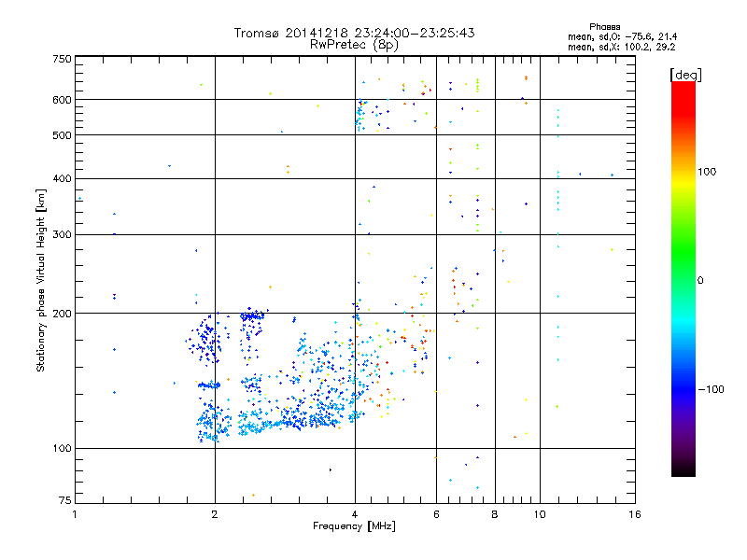This screenshot has height=560, width=747.
Task: Click the '100' y-axis tick label on the left axis
Action: pyautogui.click(x=62, y=449)
